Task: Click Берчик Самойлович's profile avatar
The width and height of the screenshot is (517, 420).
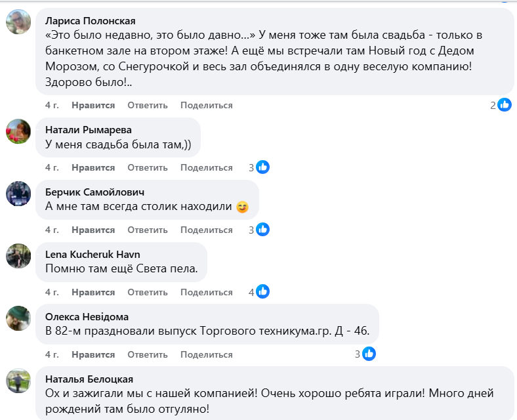Action: (x=18, y=194)
